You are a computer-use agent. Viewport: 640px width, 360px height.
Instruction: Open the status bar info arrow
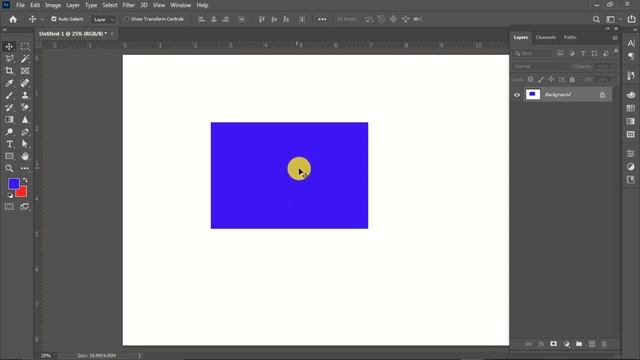tap(139, 356)
